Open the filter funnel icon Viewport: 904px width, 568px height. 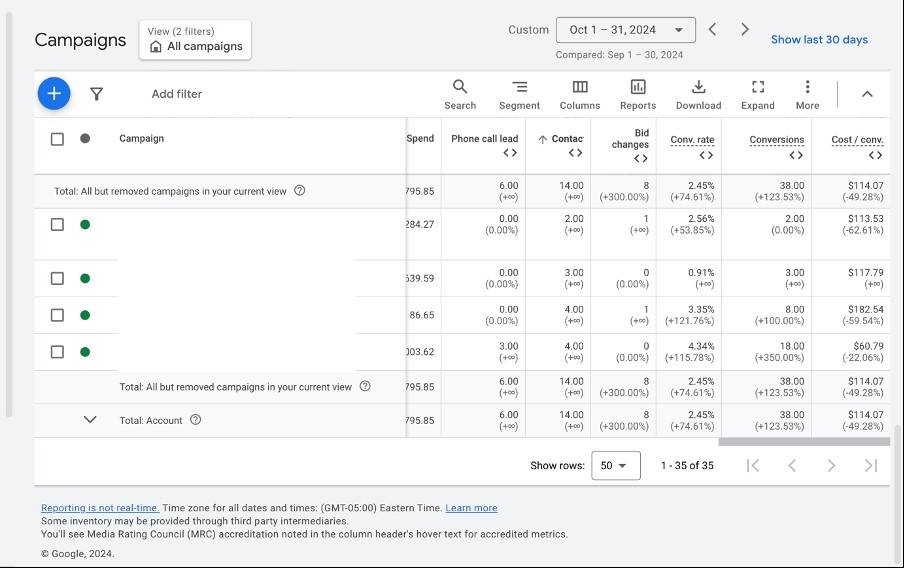[96, 94]
